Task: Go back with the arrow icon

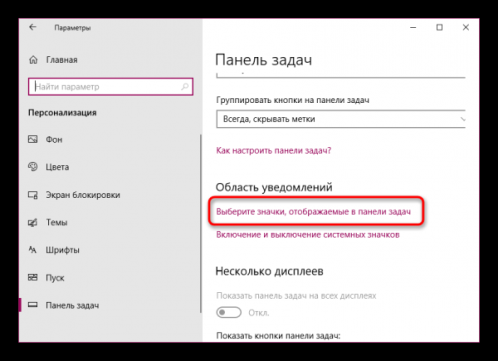Action: [32, 27]
